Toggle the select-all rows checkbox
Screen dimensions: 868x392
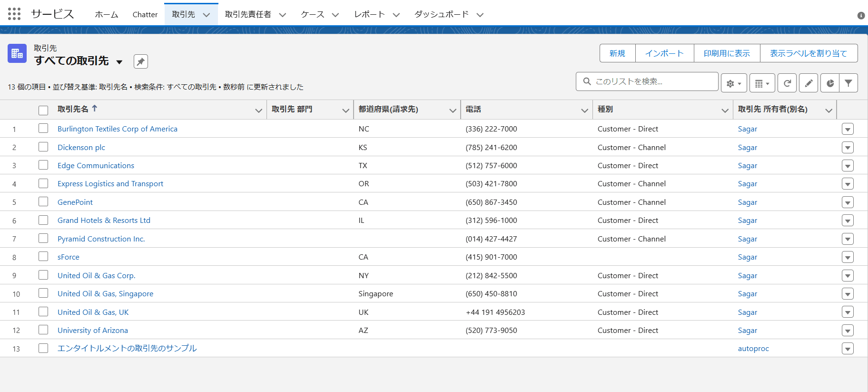[x=43, y=111]
